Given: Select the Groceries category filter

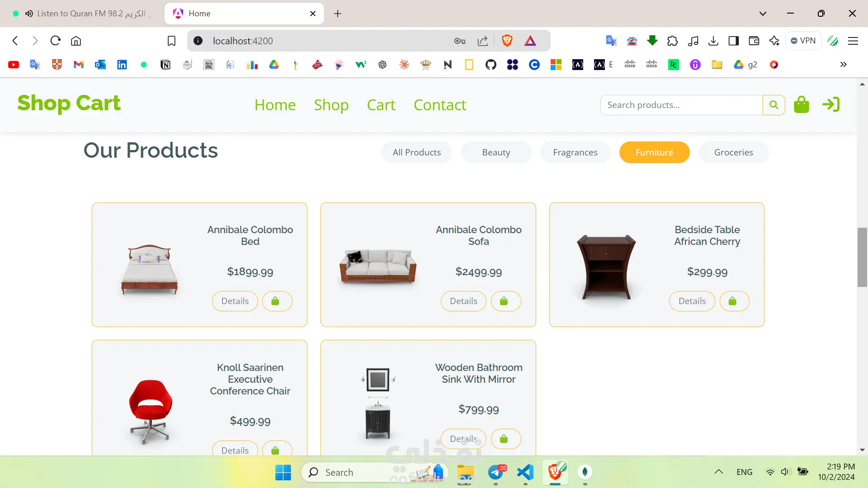Looking at the screenshot, I should pyautogui.click(x=733, y=152).
